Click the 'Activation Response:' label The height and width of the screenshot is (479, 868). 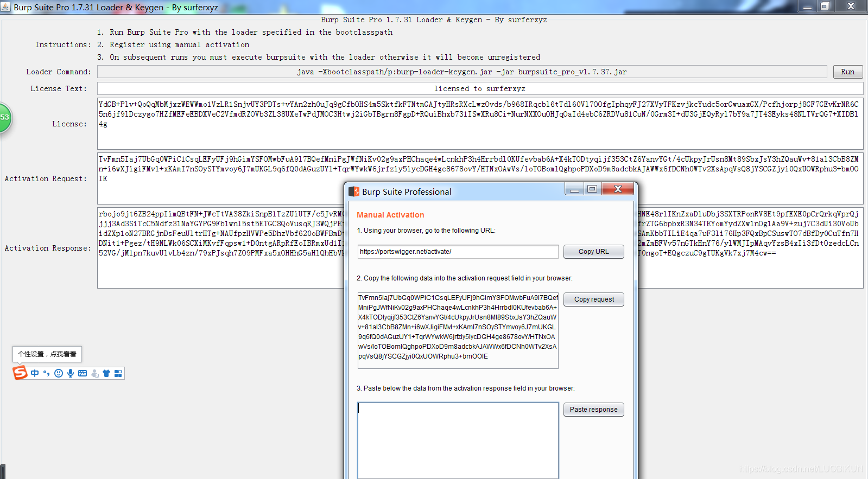click(x=48, y=248)
